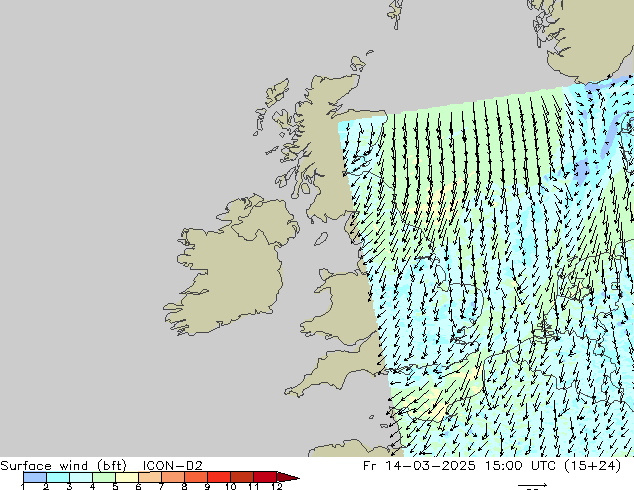The width and height of the screenshot is (634, 490).
Task: Click the bright red 9–10 bft legend swatch
Action: tap(219, 477)
